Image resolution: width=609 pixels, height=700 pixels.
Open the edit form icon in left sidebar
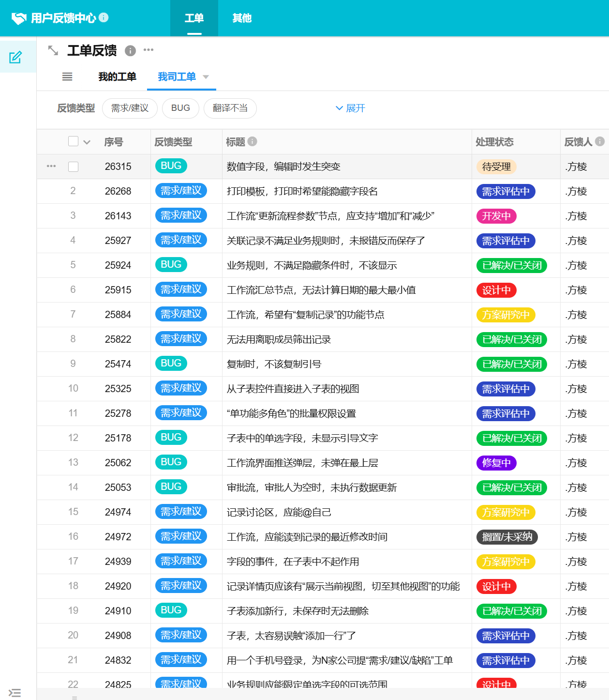click(15, 57)
